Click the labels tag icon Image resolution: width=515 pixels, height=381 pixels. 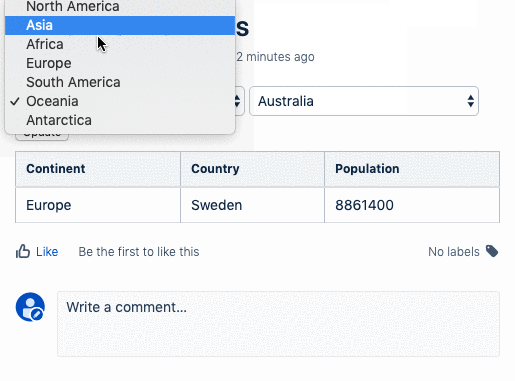[x=492, y=251]
